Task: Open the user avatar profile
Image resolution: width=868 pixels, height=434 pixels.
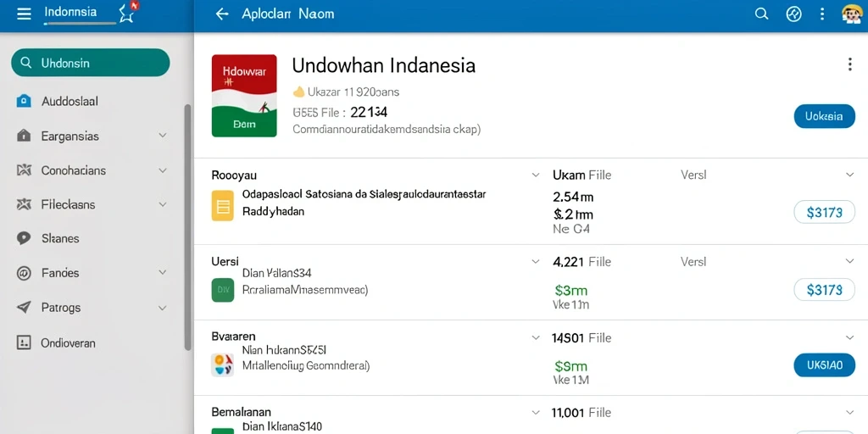Action: pyautogui.click(x=851, y=14)
